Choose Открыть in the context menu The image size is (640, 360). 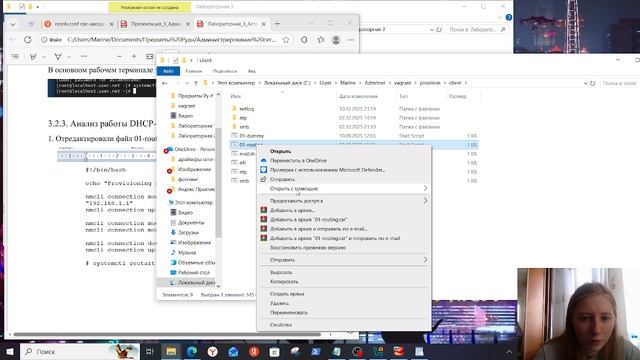[x=280, y=151]
